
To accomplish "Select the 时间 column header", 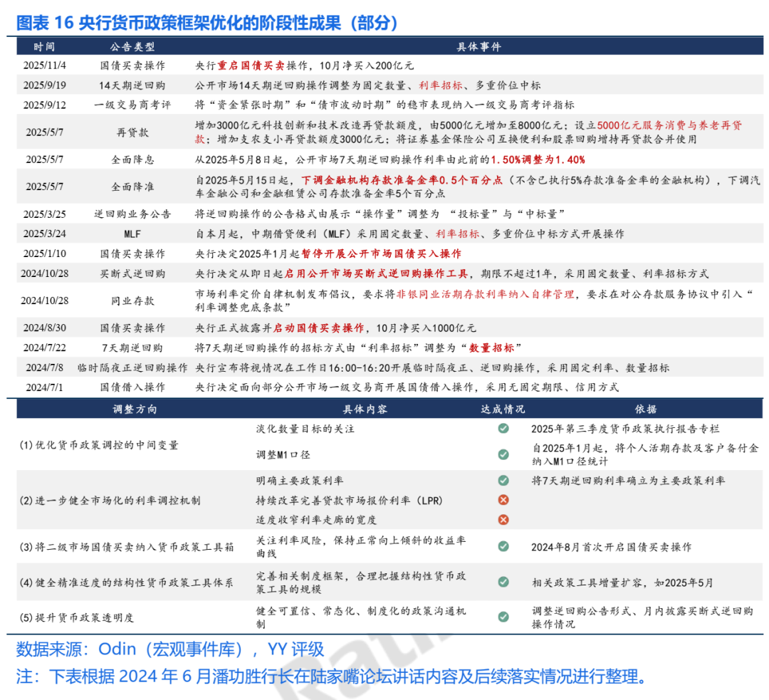I will 44,46.
